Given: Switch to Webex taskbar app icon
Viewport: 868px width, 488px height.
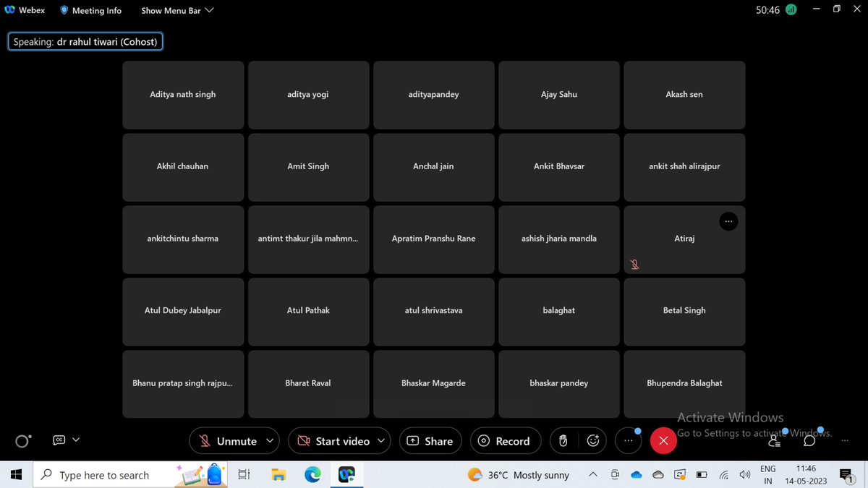Looking at the screenshot, I should coord(346,475).
